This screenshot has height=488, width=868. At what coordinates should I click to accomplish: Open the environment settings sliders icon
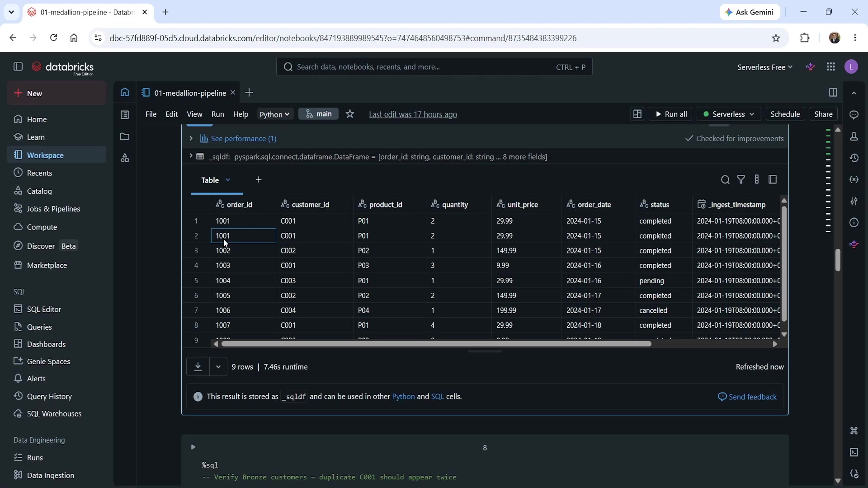[854, 201]
